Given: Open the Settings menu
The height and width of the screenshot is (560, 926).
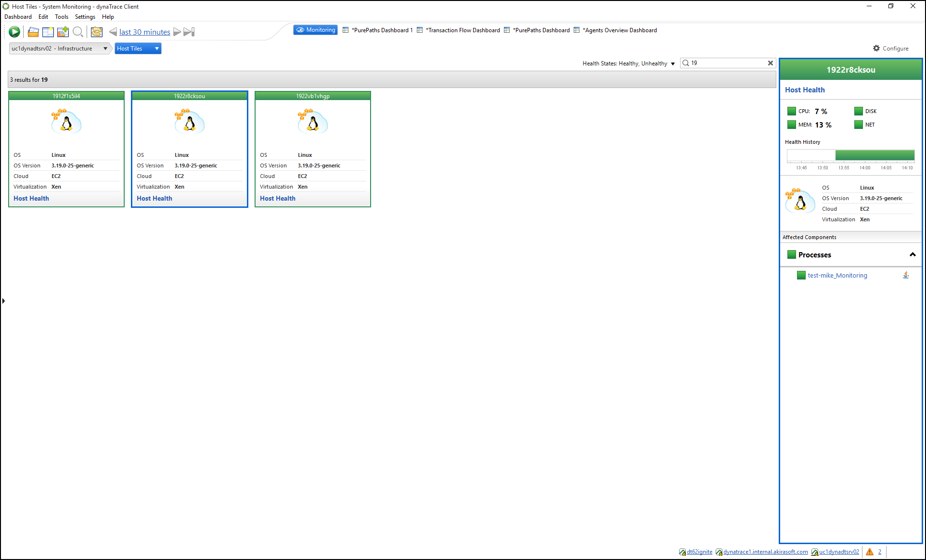Looking at the screenshot, I should (x=85, y=17).
